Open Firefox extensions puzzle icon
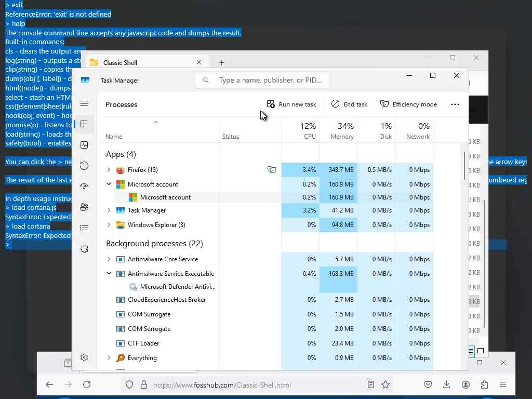This screenshot has height=399, width=532. coord(484,384)
